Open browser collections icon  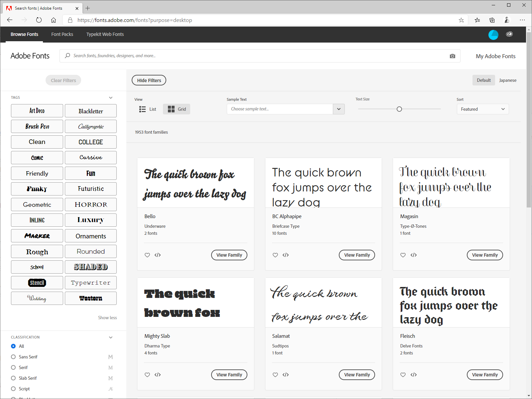(492, 20)
